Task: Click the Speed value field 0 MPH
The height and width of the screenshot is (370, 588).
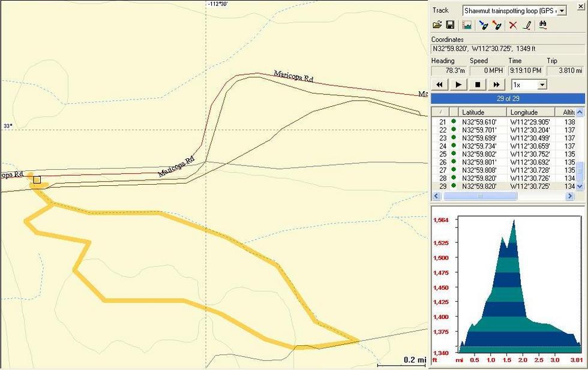Action: [x=487, y=71]
